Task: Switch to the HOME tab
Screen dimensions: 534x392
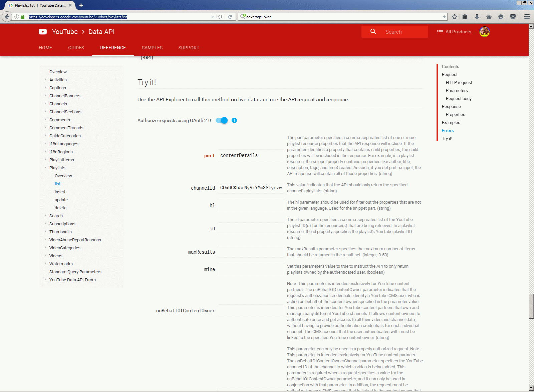Action: click(x=45, y=48)
